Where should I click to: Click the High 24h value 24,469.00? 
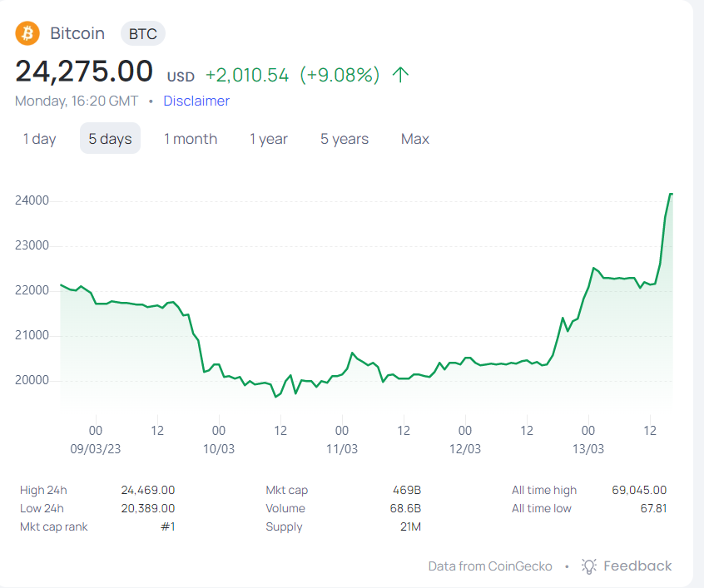(x=148, y=490)
